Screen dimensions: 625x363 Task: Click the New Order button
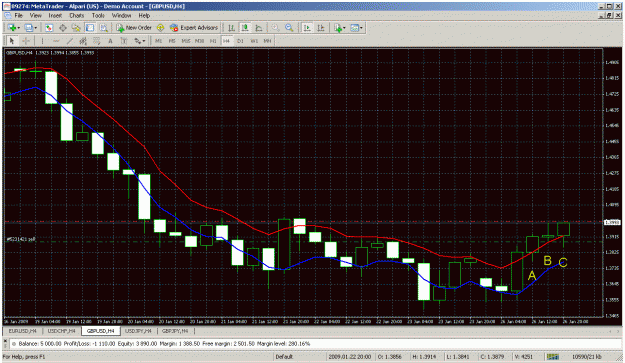point(134,27)
